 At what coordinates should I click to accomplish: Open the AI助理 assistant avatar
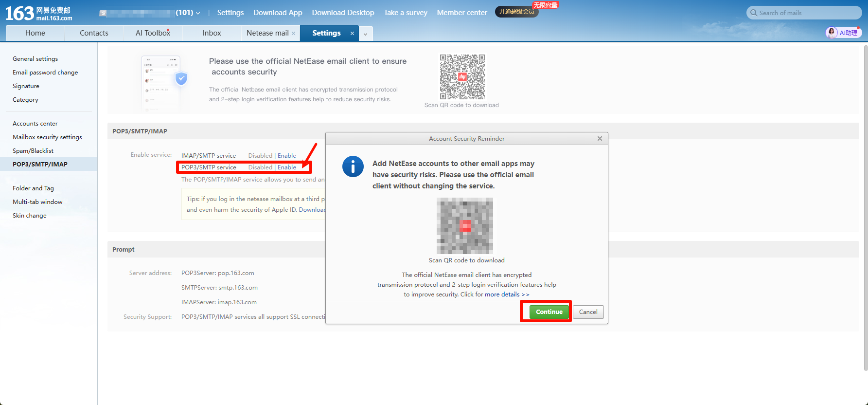click(832, 33)
